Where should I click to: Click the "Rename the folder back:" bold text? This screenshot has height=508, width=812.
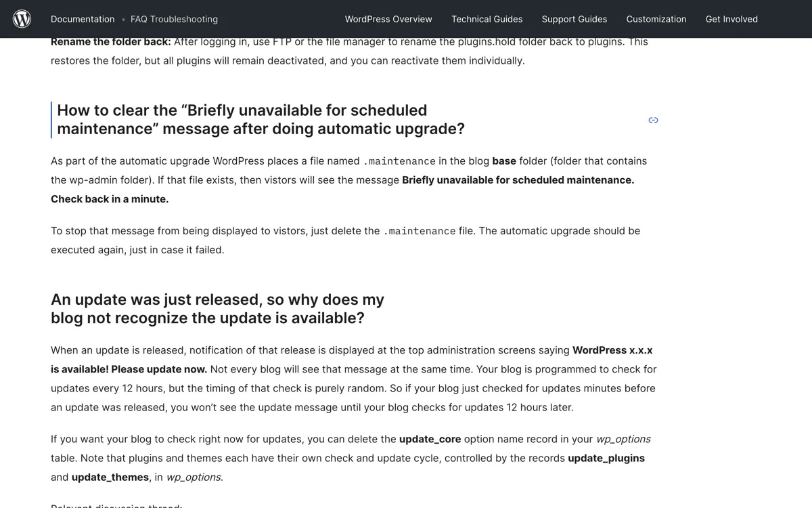[111, 41]
